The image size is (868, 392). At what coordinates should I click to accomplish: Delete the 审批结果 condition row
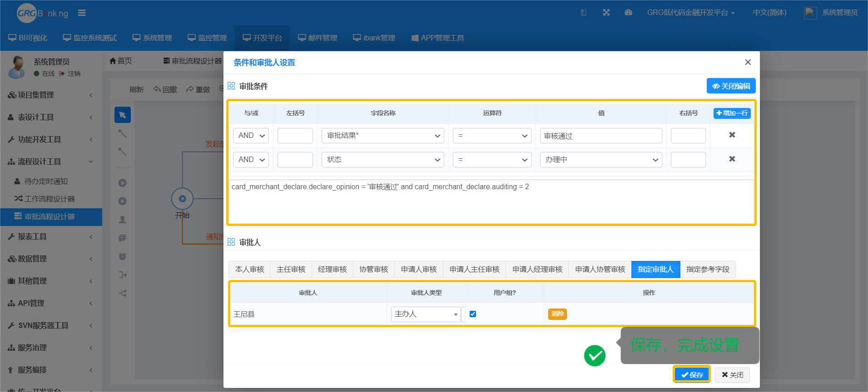[x=732, y=135]
